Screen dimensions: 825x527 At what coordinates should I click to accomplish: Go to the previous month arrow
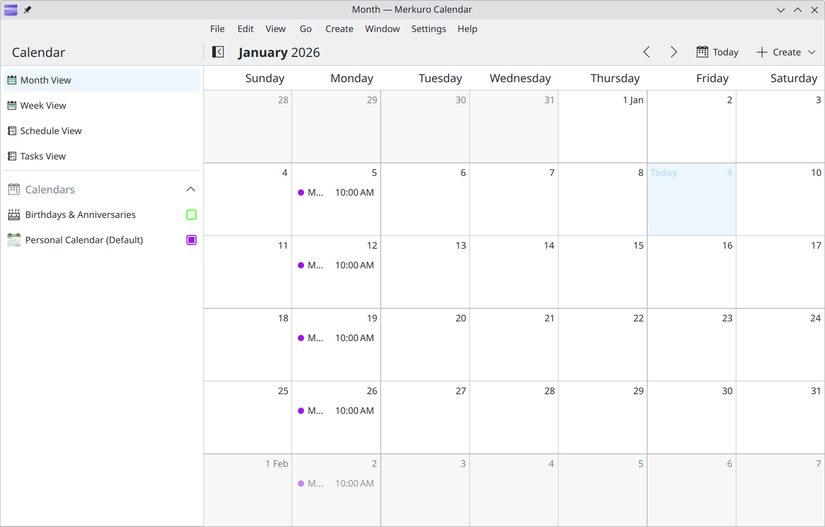tap(647, 52)
